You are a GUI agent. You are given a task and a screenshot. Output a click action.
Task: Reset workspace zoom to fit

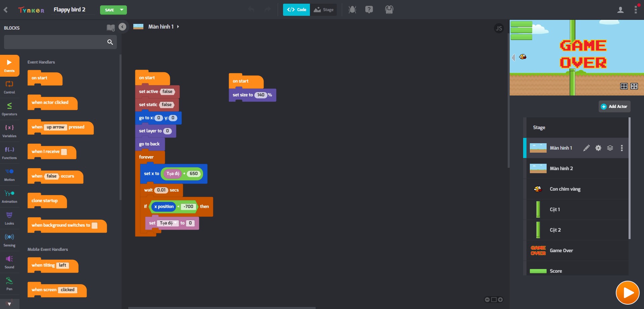[494, 300]
